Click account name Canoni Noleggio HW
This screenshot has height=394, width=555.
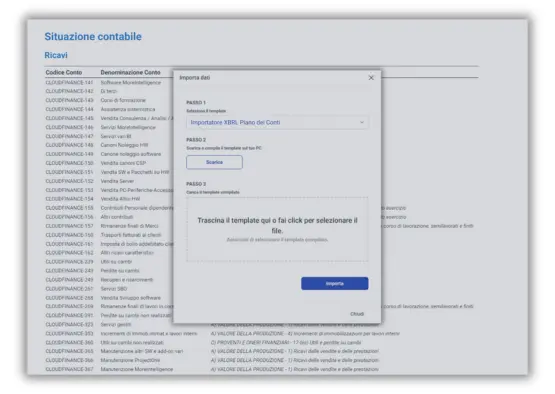click(x=124, y=145)
